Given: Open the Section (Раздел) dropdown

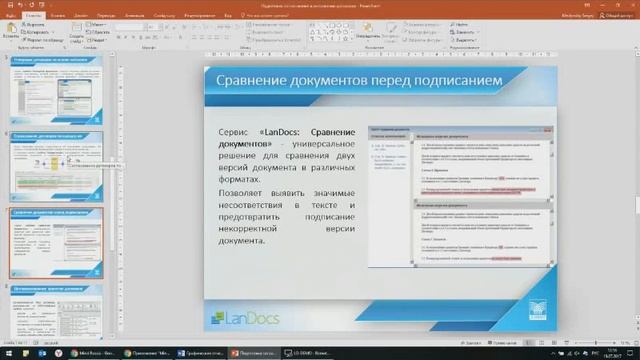Looking at the screenshot, I should coord(97,40).
